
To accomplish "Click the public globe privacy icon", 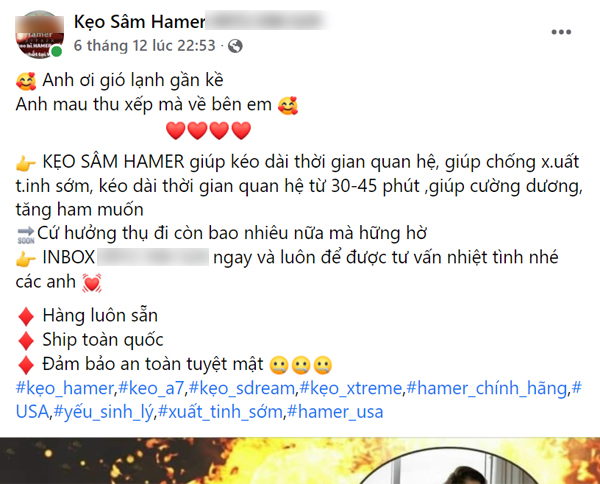I will 235,46.
